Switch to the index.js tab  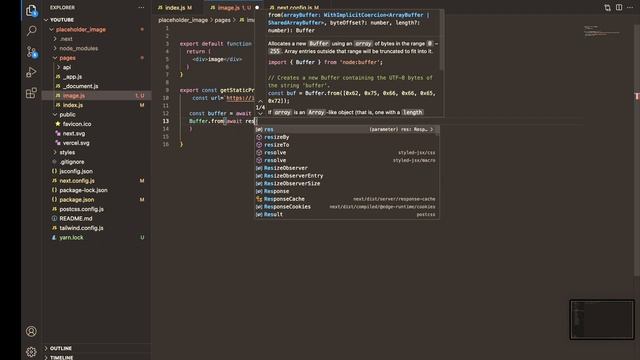175,7
